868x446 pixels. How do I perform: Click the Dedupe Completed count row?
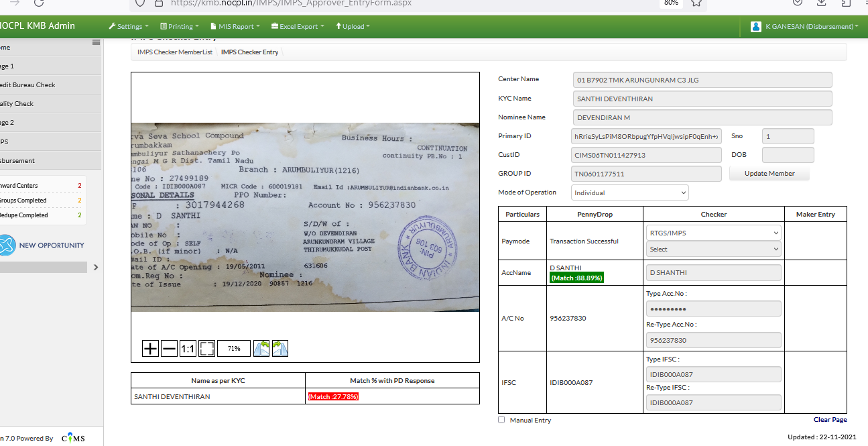[x=43, y=215]
